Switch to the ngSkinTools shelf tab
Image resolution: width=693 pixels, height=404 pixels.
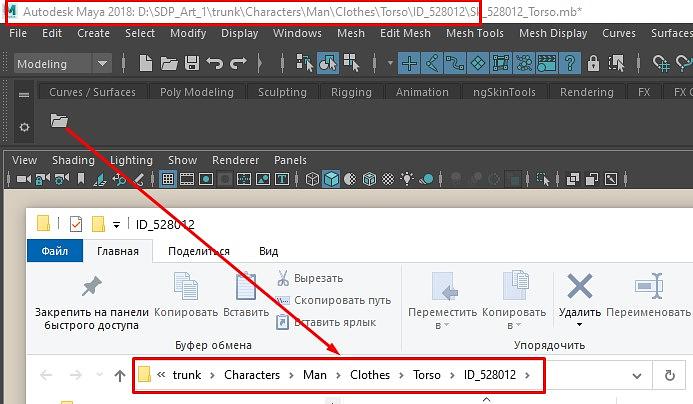504,92
